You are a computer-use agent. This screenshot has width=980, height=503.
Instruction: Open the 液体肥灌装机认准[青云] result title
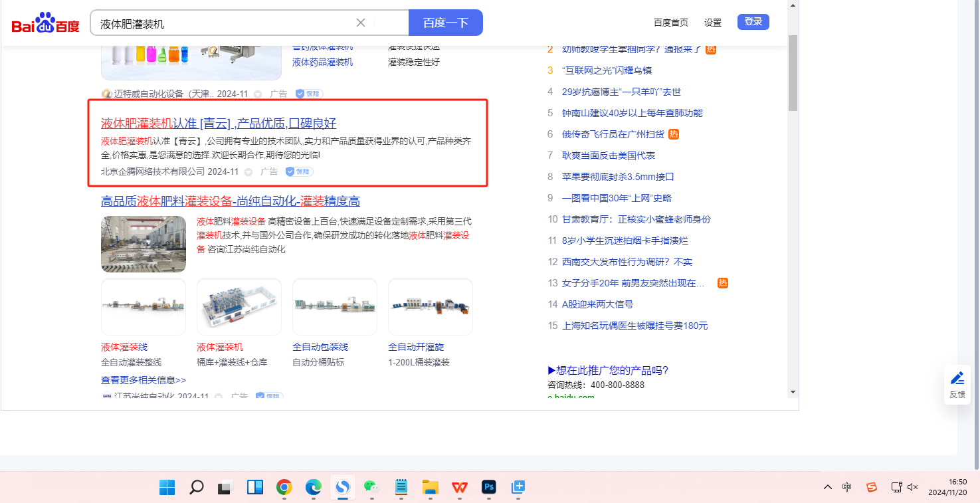[219, 123]
